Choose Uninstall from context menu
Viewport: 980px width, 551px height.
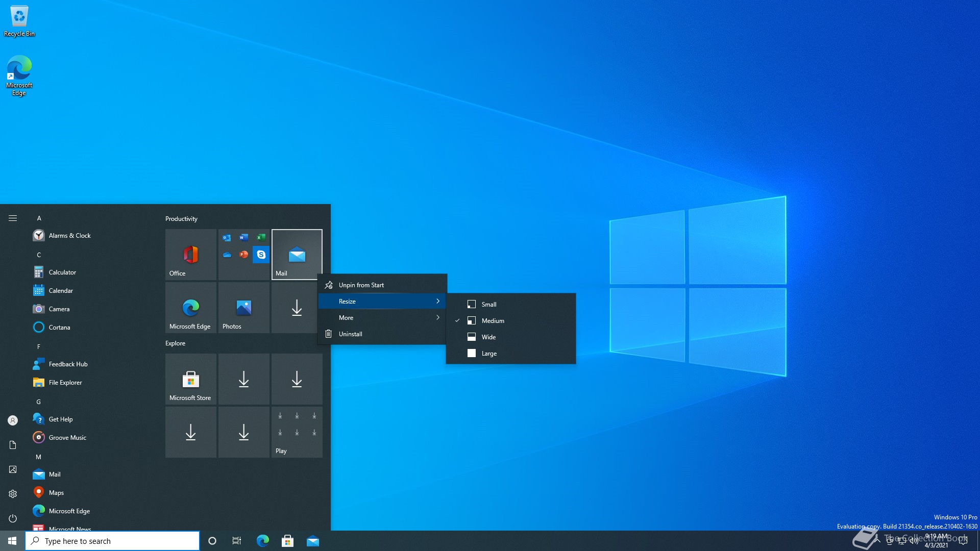pyautogui.click(x=382, y=334)
